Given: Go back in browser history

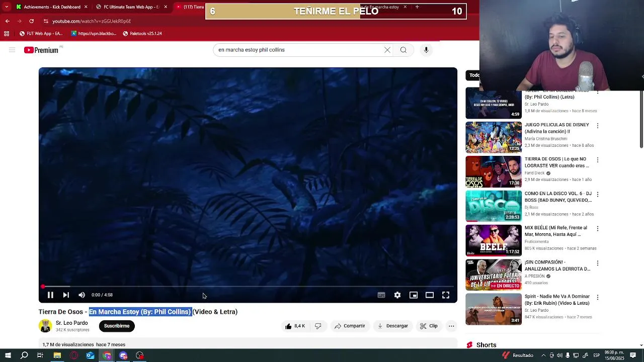Looking at the screenshot, I should click(7, 21).
